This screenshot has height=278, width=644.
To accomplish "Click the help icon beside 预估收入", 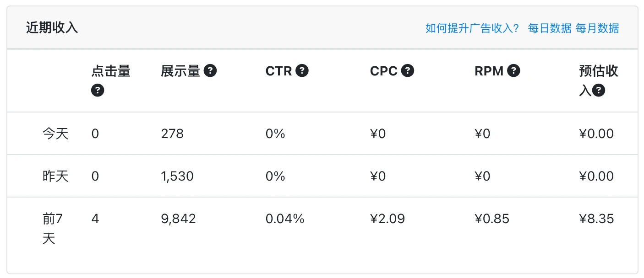I will click(599, 90).
